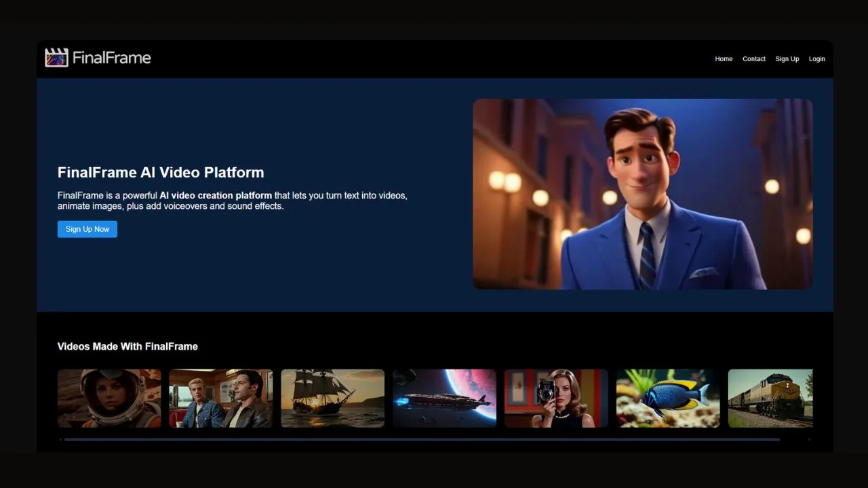868x488 pixels.
Task: Click the Videos Made With FinalFrame heading
Action: click(127, 346)
